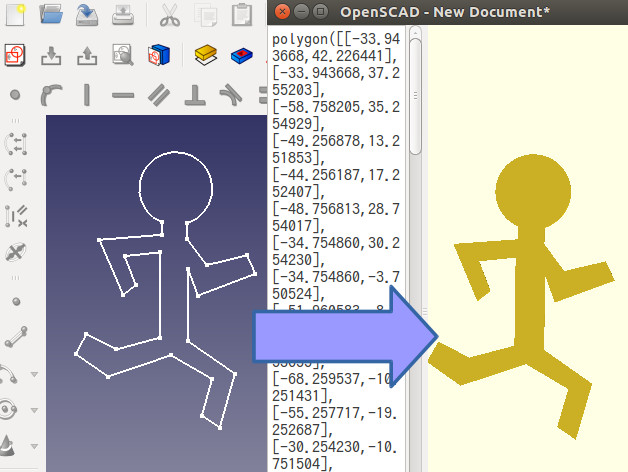This screenshot has width=628, height=472.
Task: Minimize the OpenSCAD window
Action: [x=301, y=12]
